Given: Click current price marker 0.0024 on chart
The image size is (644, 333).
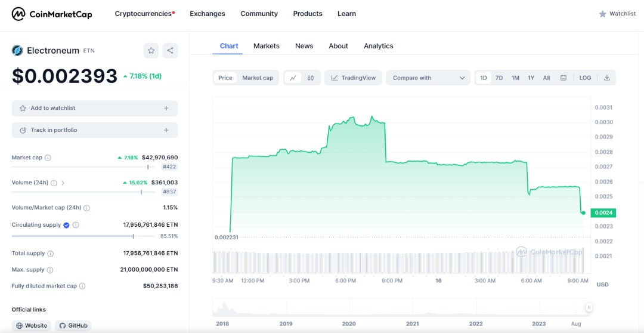Looking at the screenshot, I should click(603, 213).
